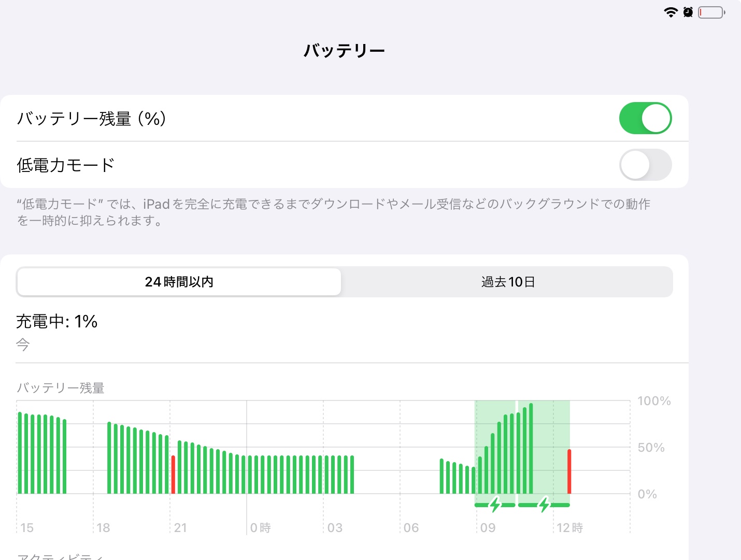Tap the 06 hour axis label
The width and height of the screenshot is (741, 560).
click(x=411, y=528)
